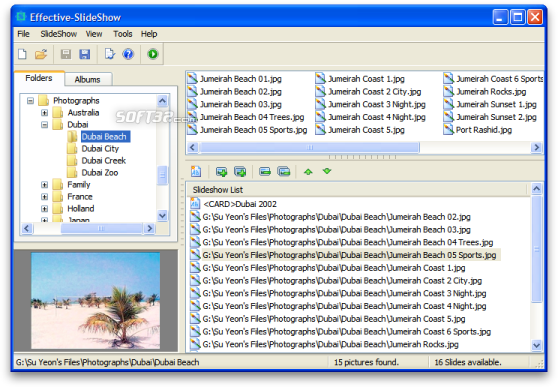The width and height of the screenshot is (558, 387).
Task: Move slide up with green up arrow
Action: pyautogui.click(x=308, y=172)
